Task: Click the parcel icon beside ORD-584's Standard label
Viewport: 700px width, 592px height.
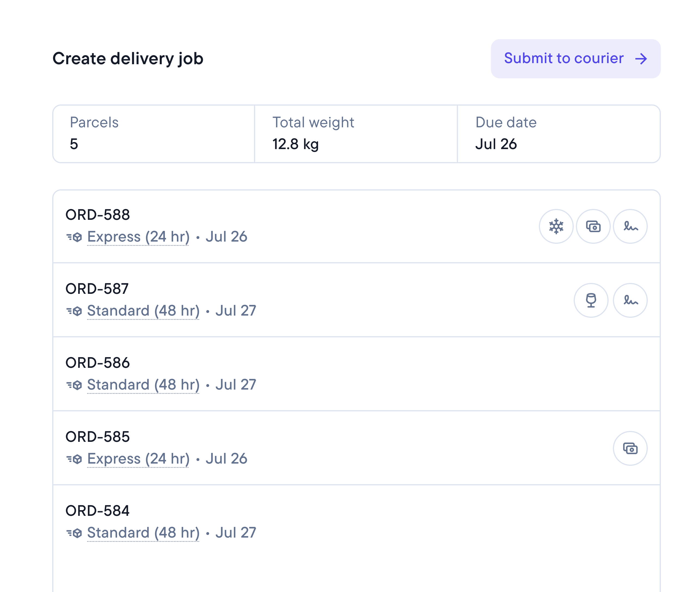Action: pos(75,533)
